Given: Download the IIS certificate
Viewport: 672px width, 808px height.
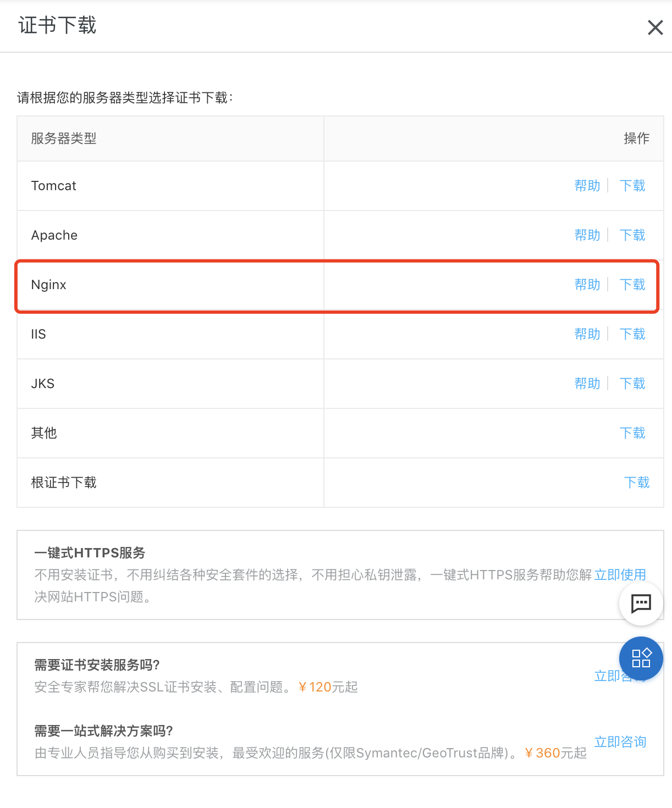Looking at the screenshot, I should point(632,334).
